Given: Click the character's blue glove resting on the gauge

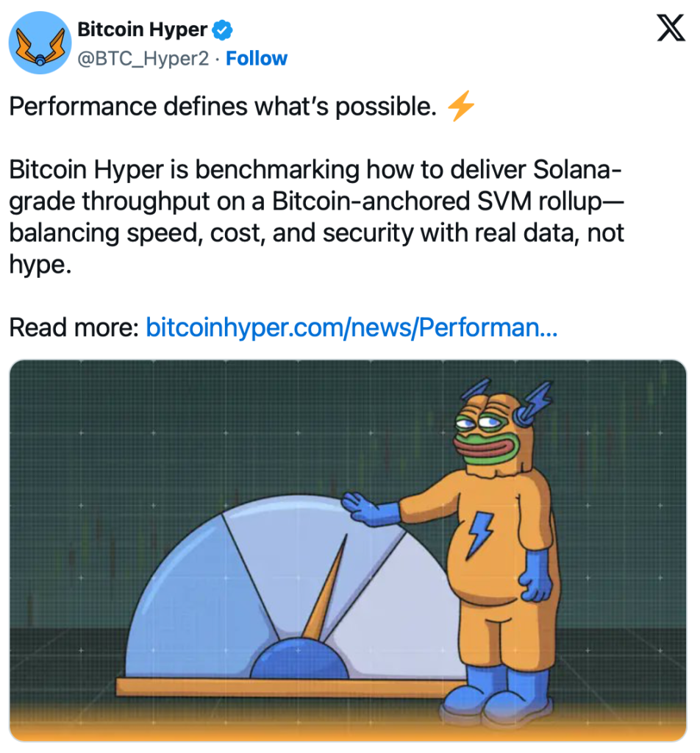Looking at the screenshot, I should (370, 508).
